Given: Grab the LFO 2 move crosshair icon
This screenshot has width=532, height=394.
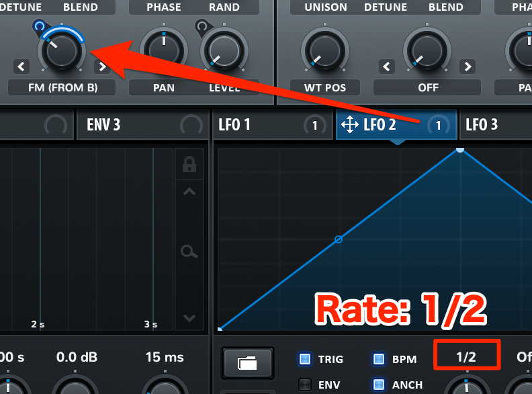Looking at the screenshot, I should [x=350, y=124].
